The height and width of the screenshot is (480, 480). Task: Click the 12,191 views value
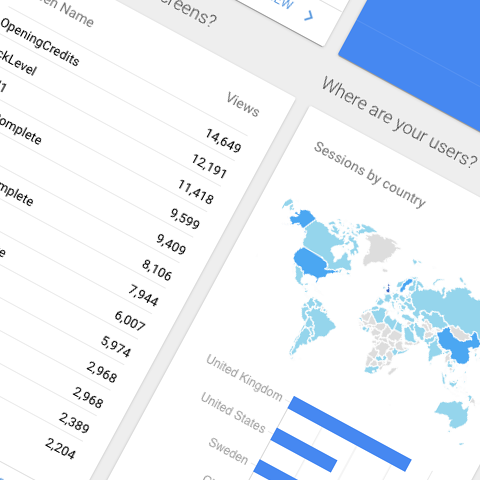(209, 166)
